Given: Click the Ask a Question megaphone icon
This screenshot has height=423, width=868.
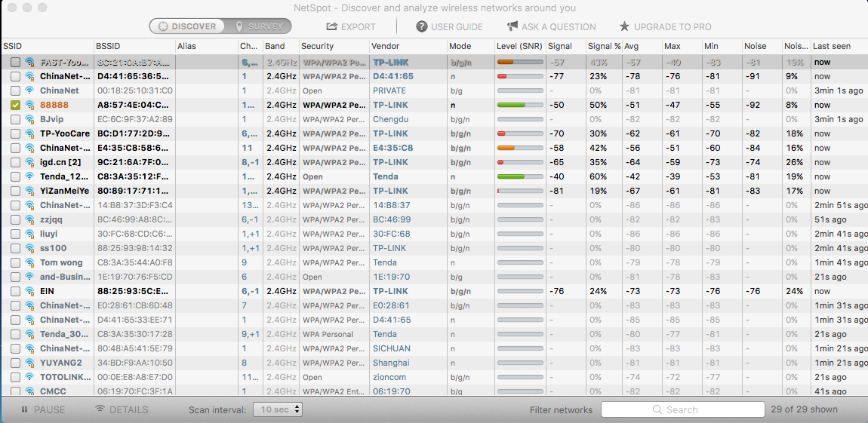Looking at the screenshot, I should (512, 26).
